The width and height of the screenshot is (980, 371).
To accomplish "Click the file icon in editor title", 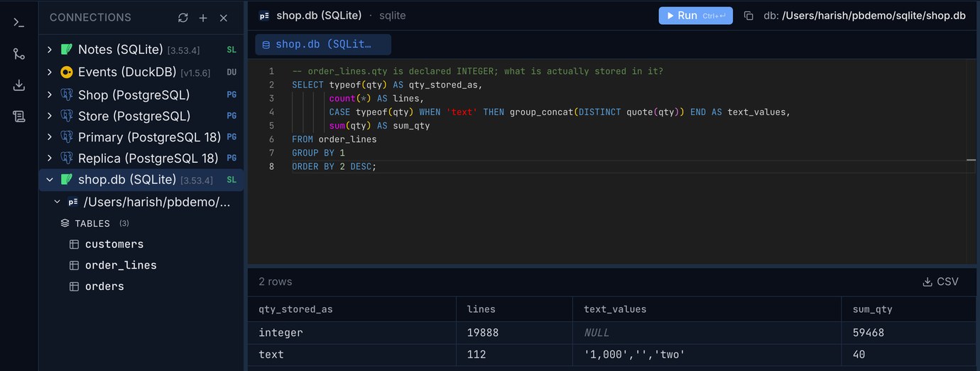I will coord(264,16).
